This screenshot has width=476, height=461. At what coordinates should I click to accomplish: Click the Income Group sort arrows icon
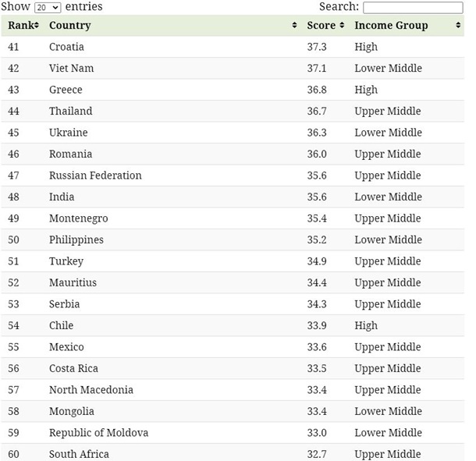(x=458, y=25)
